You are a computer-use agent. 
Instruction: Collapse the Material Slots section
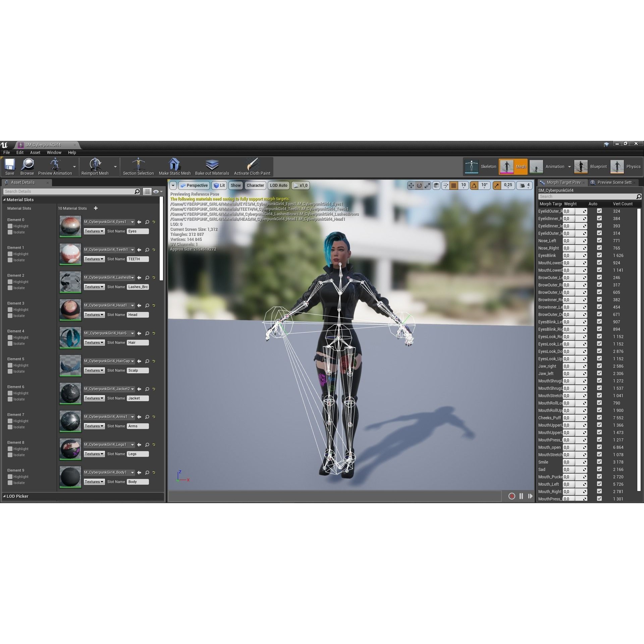coord(4,200)
